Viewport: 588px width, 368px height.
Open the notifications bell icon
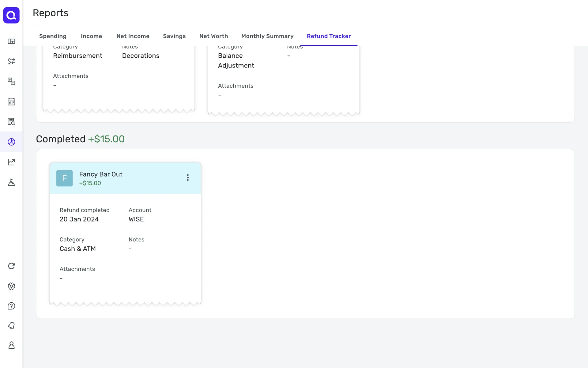(11, 325)
